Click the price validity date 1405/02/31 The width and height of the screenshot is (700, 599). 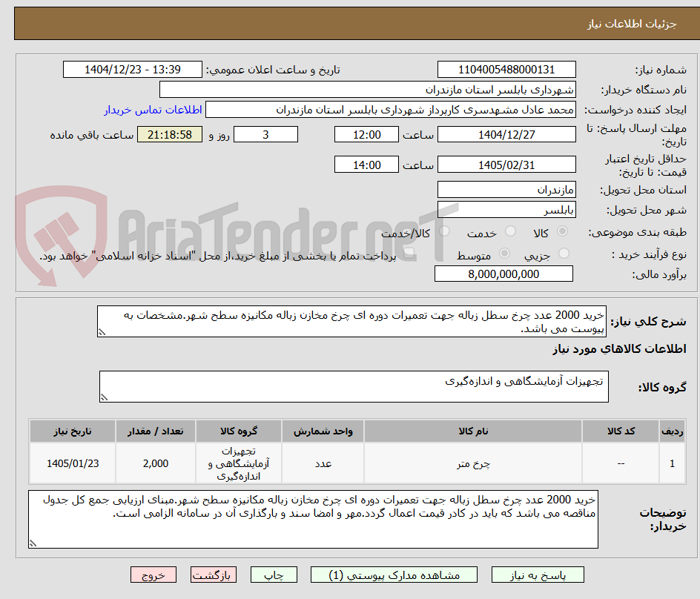[x=506, y=165]
